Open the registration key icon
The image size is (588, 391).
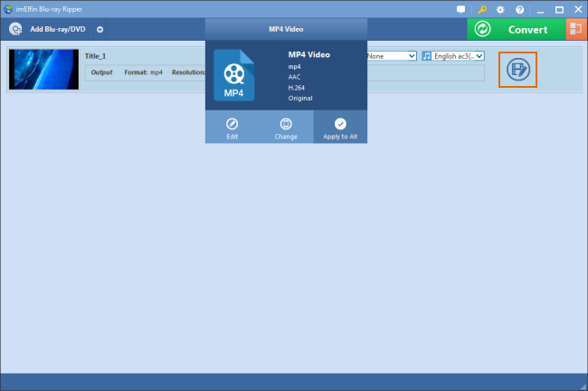(482, 9)
